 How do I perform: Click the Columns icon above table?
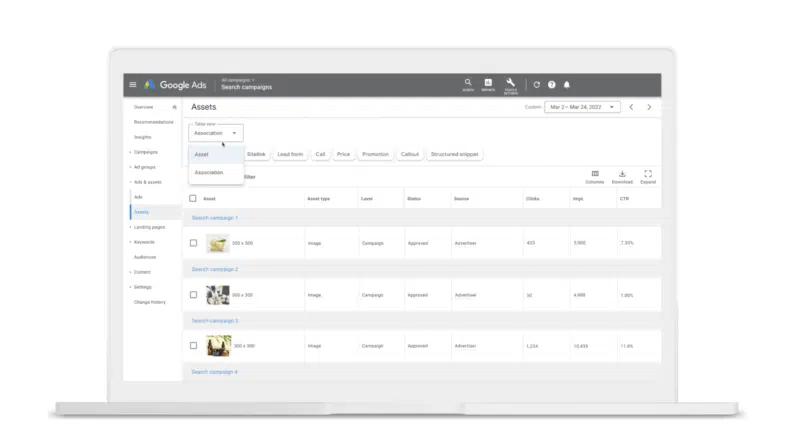point(595,175)
